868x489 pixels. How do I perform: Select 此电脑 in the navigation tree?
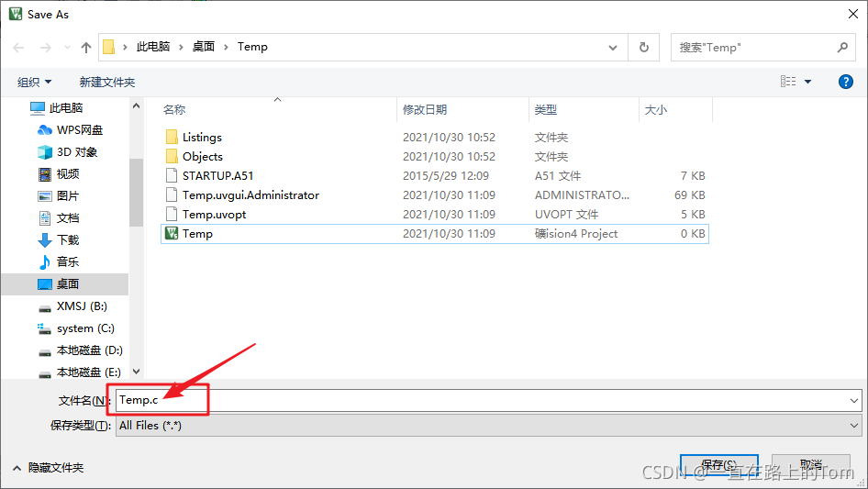coord(56,108)
